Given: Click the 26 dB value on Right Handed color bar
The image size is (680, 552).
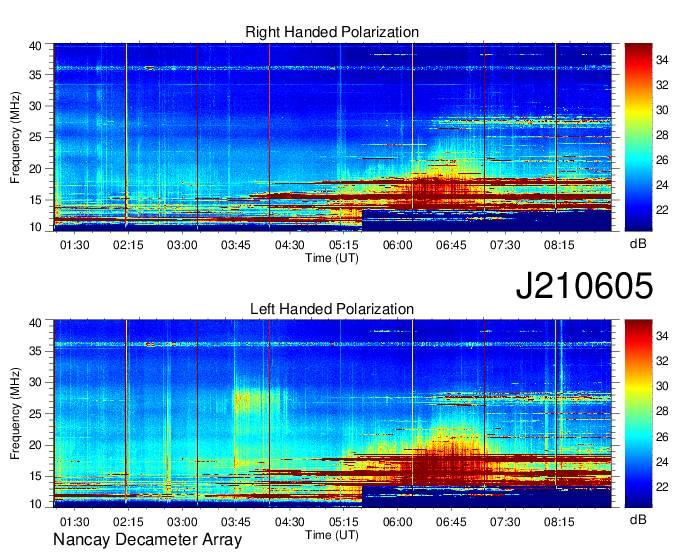Looking at the screenshot, I should pos(662,160).
